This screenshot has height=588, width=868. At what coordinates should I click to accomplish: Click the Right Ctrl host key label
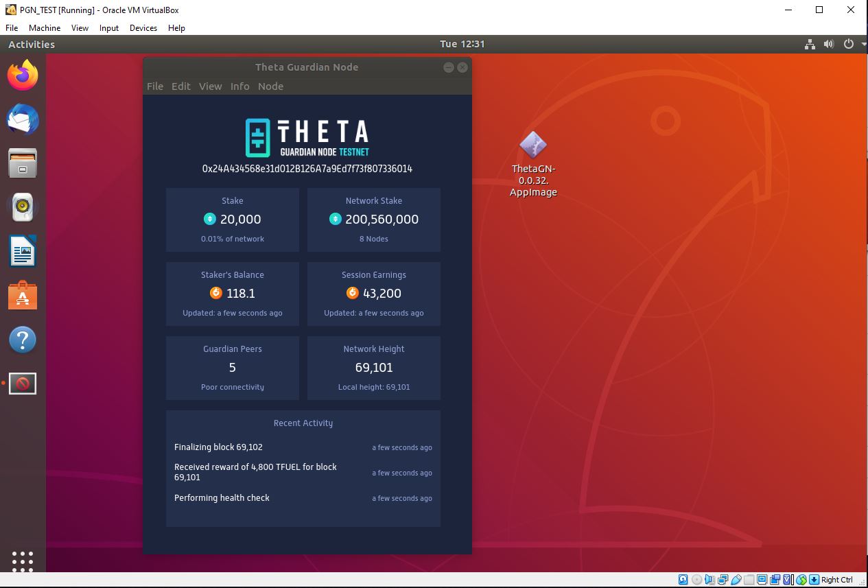[837, 580]
